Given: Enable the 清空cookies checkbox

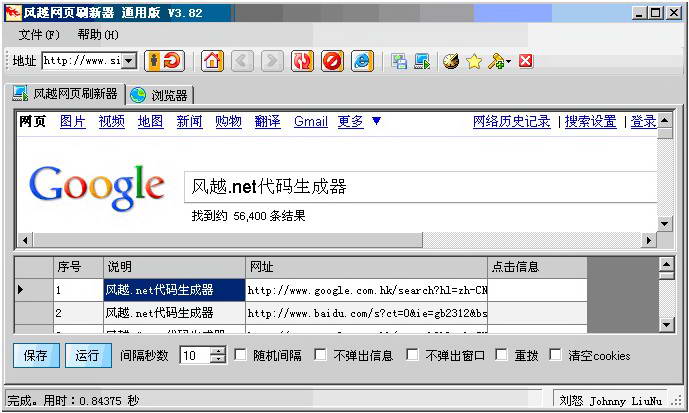Looking at the screenshot, I should point(555,355).
